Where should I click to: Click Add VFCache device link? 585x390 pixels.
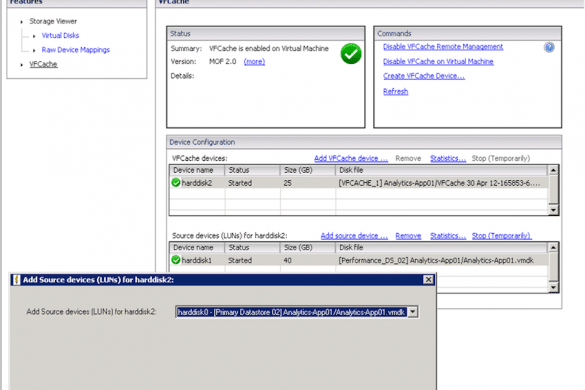(x=351, y=158)
